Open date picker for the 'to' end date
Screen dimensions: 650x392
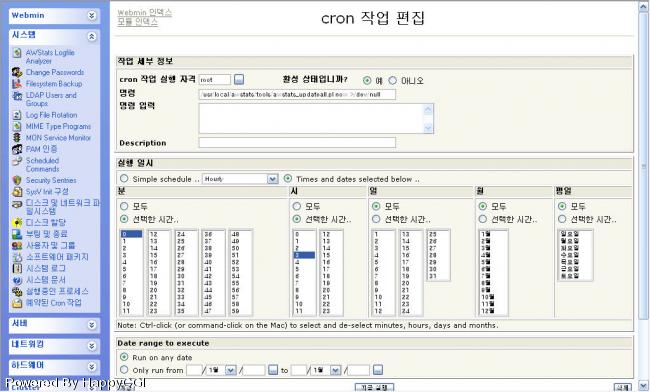(x=377, y=370)
